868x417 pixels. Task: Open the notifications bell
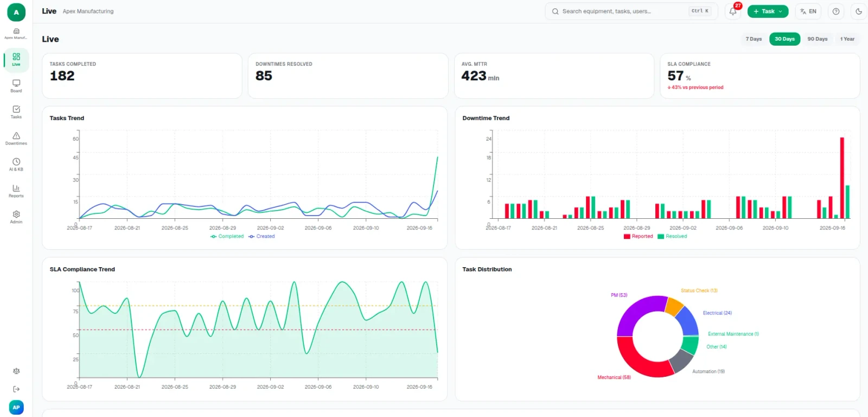tap(733, 11)
